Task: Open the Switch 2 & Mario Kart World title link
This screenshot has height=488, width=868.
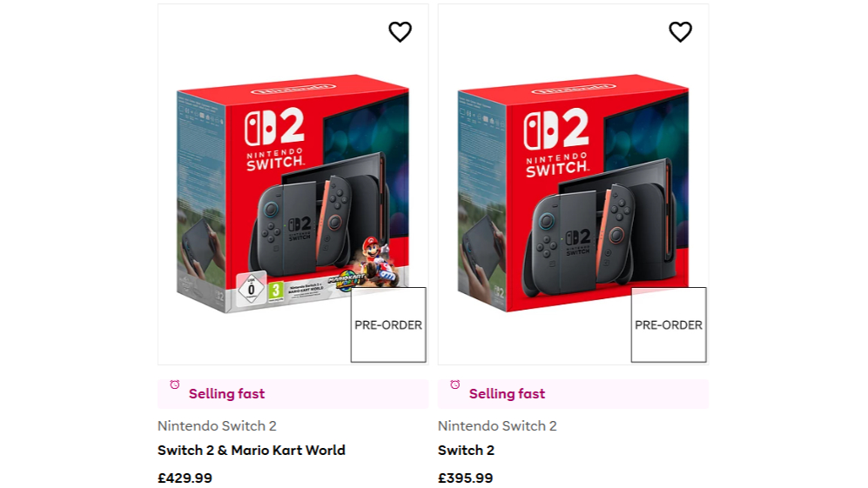Action: (x=252, y=451)
